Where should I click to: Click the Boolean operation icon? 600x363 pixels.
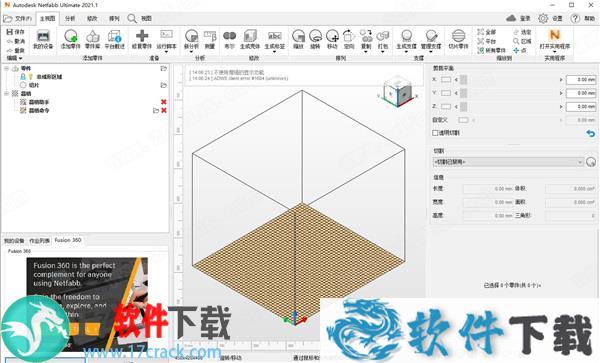coord(229,36)
